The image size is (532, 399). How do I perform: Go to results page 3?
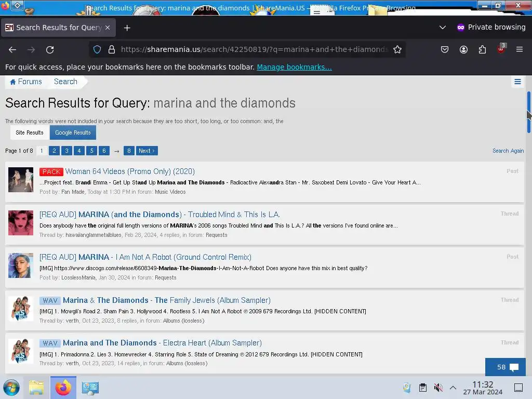[x=67, y=151]
